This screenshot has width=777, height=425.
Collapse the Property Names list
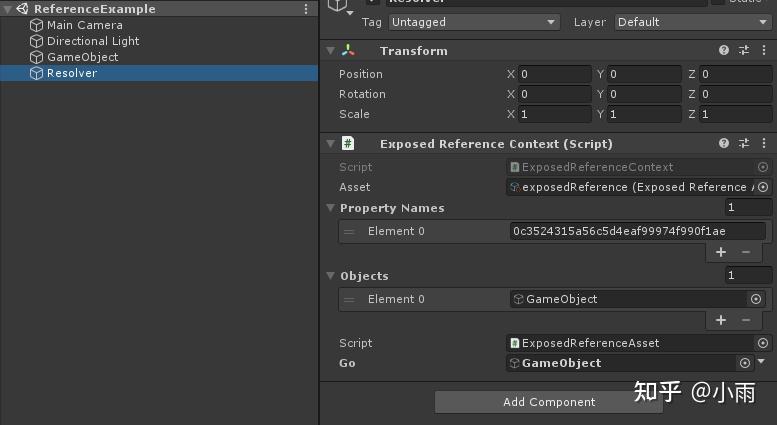pyautogui.click(x=331, y=208)
